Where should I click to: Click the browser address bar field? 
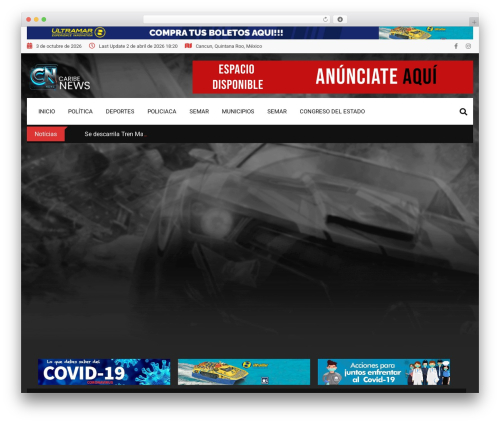pyautogui.click(x=233, y=19)
